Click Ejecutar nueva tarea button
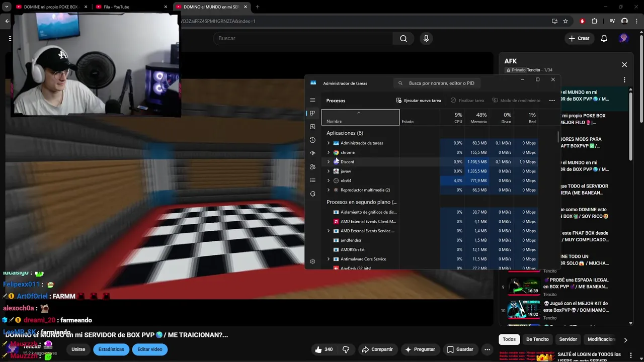Viewport: 644px width, 362px height. pos(419,101)
